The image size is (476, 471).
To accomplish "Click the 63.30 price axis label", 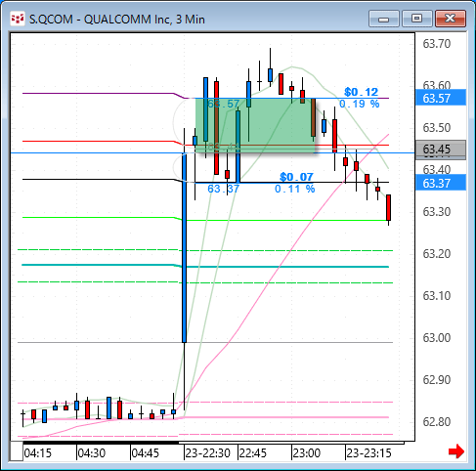I will coord(437,212).
